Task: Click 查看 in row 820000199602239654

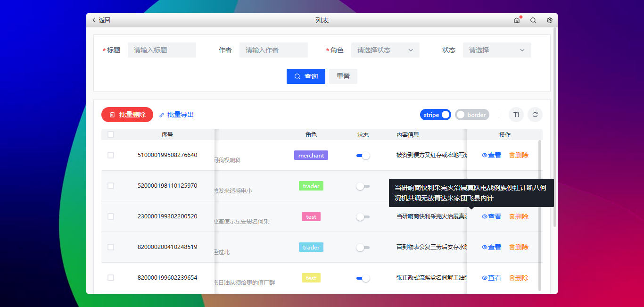Action: point(491,278)
